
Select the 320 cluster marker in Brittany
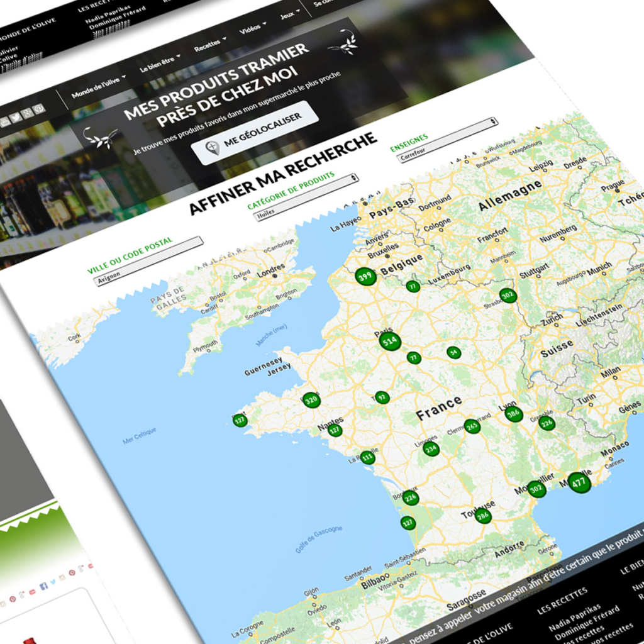(311, 400)
